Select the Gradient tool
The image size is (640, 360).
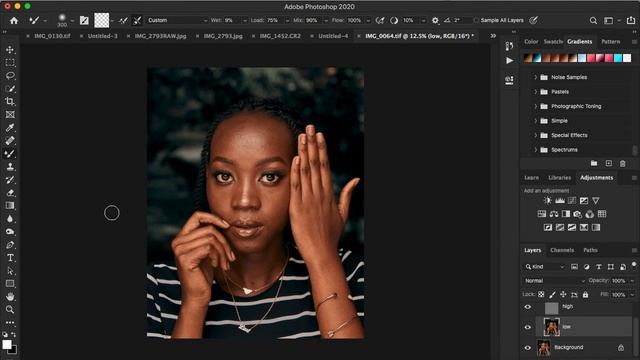point(10,206)
